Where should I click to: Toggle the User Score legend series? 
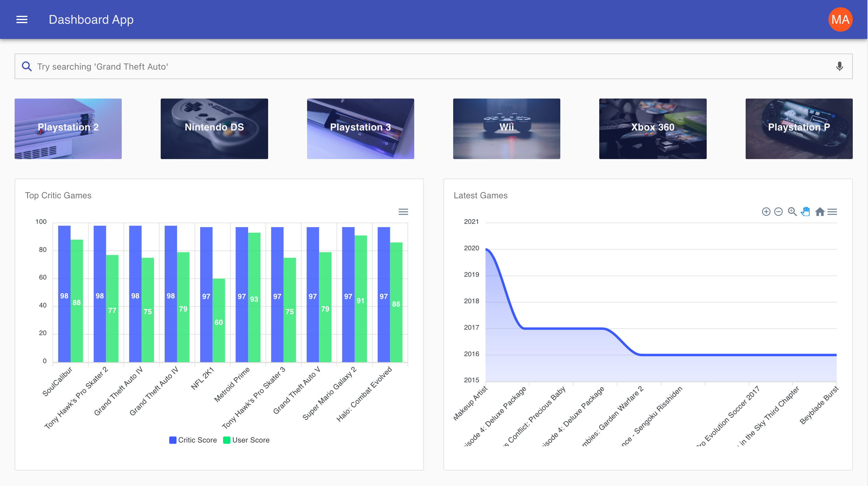coord(246,440)
